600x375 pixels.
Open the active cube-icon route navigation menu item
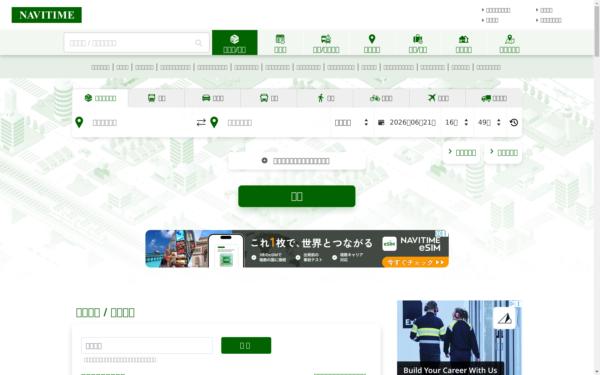(235, 43)
